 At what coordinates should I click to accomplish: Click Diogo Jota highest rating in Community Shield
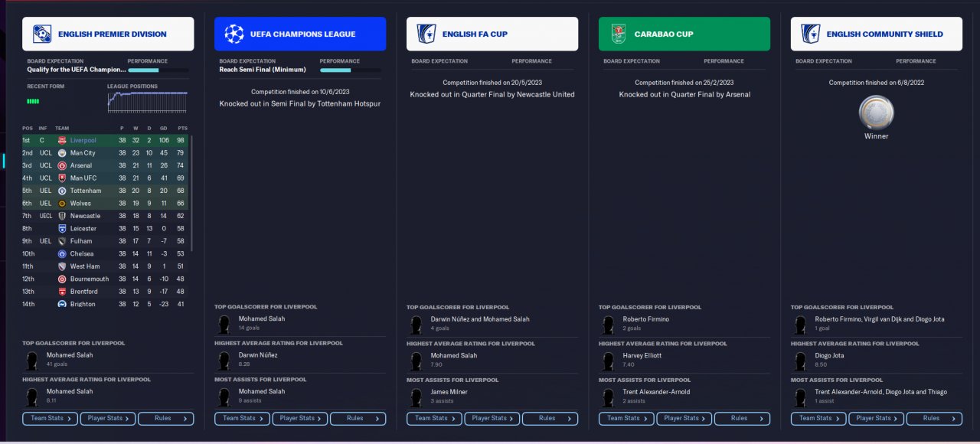(829, 356)
